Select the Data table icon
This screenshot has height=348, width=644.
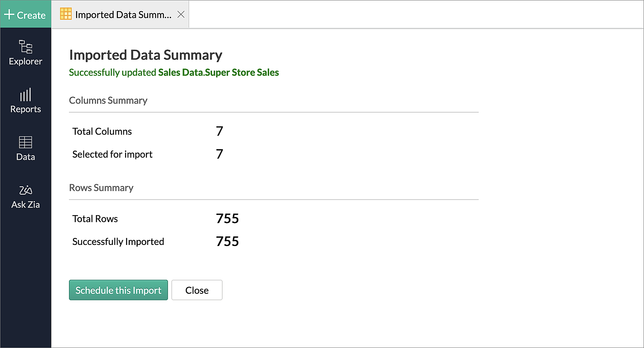click(x=26, y=142)
